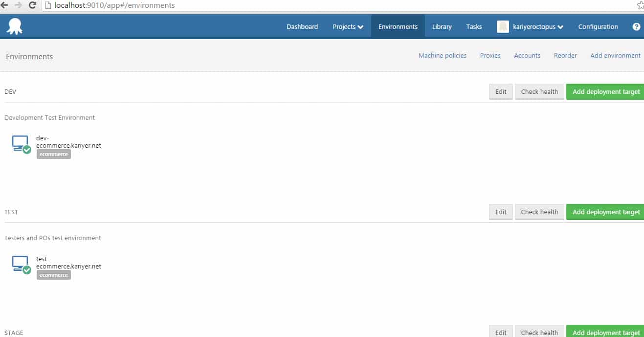Open the kariyeroctopus user dropdown
Image resolution: width=644 pixels, height=337 pixels.
pos(537,27)
